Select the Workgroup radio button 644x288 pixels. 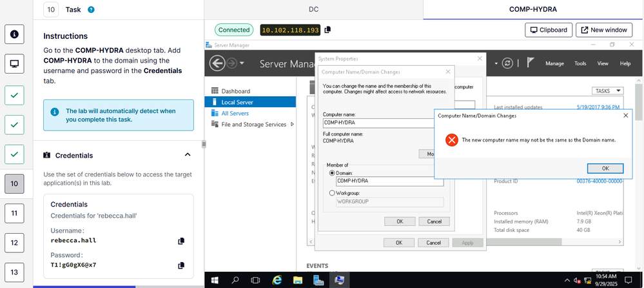[332, 192]
